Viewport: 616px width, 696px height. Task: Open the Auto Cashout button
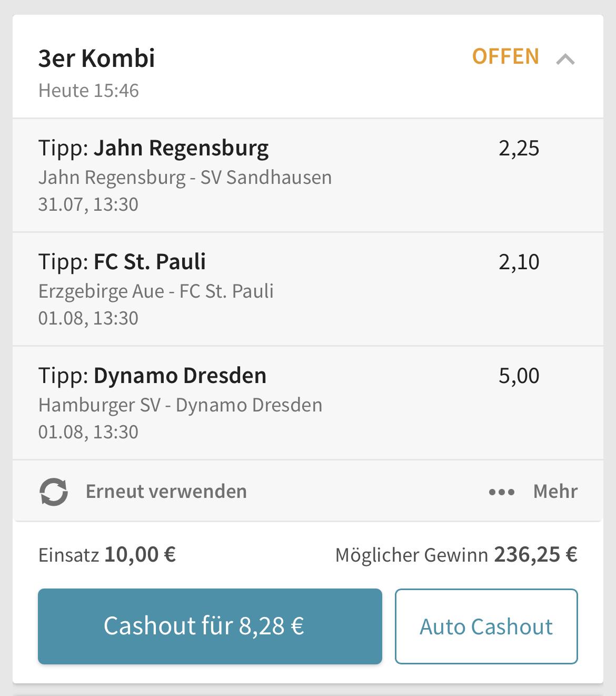point(486,626)
